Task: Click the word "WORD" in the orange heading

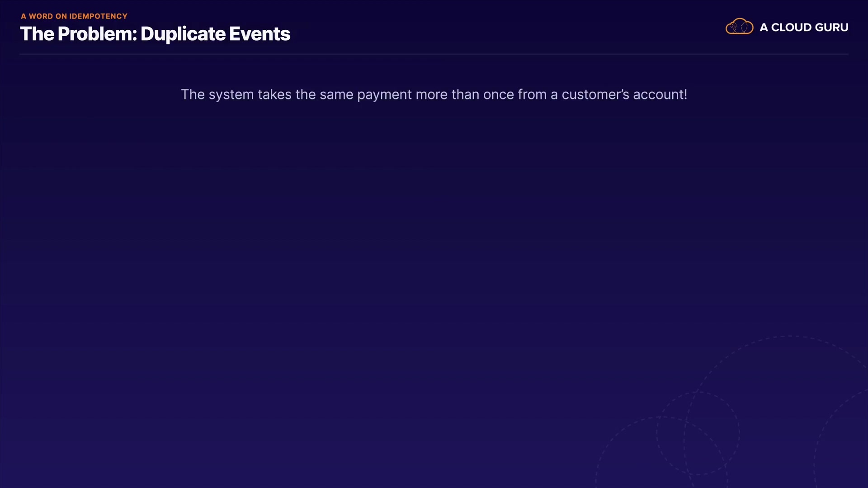Action: tap(41, 16)
